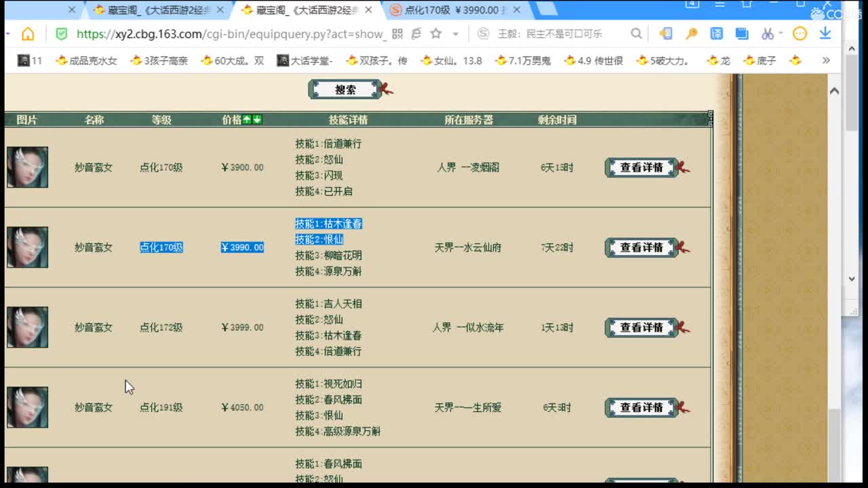Open the 3孩子高亲 bookmark
Screen dimensions: 868x488
click(x=159, y=60)
